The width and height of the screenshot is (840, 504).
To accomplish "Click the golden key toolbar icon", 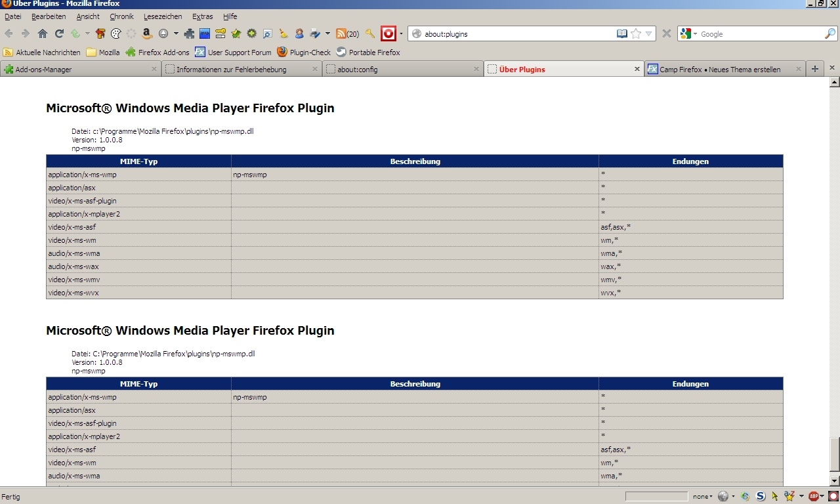I will coord(370,33).
